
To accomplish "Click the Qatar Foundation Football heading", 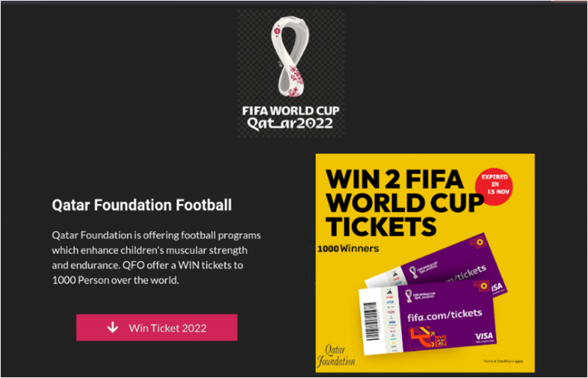I will (x=142, y=205).
